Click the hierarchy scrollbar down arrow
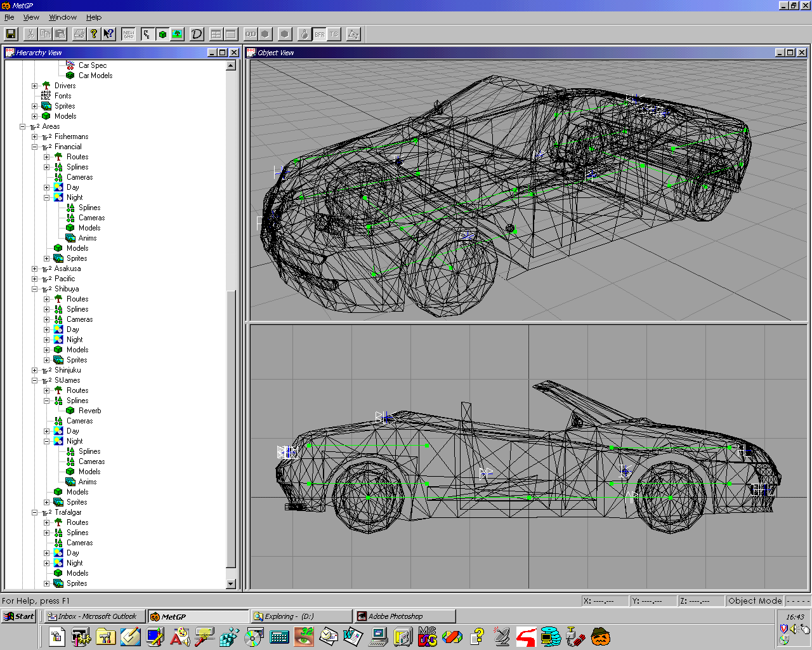812x650 pixels. 231,583
